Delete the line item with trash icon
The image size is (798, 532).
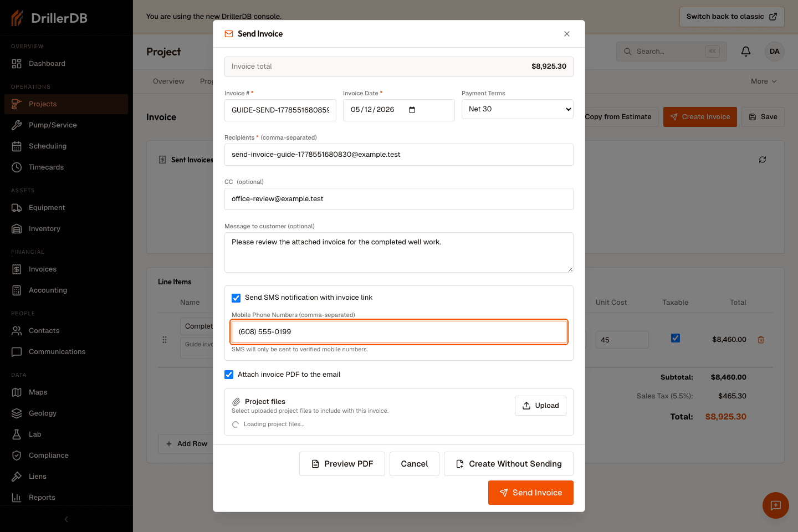761,340
